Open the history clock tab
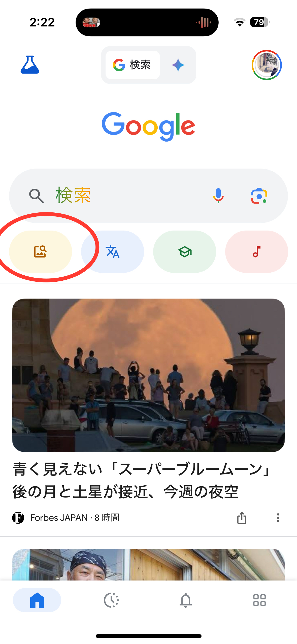Image resolution: width=297 pixels, height=644 pixels. point(111,600)
